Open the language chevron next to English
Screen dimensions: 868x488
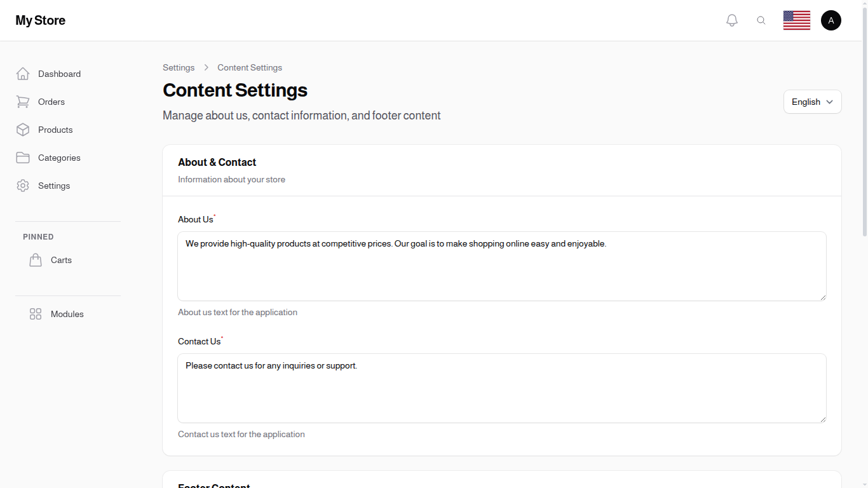click(x=830, y=102)
